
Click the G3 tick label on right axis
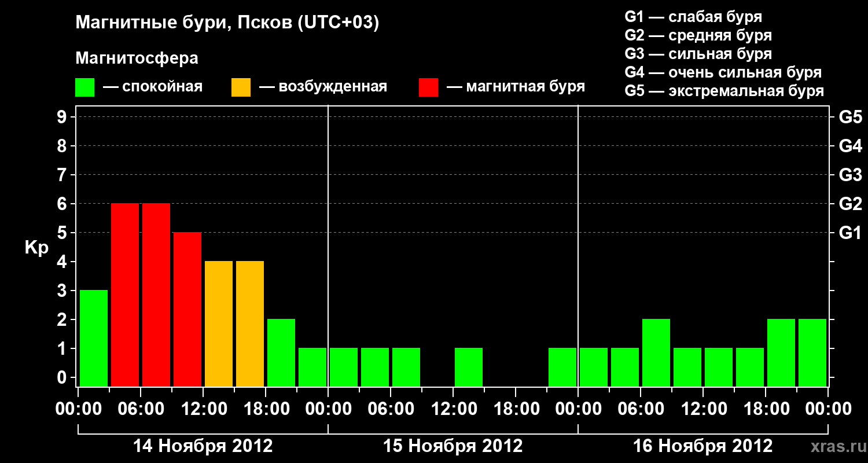click(x=850, y=175)
